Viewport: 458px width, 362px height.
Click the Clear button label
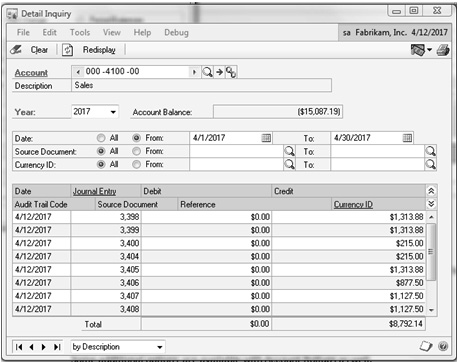pyautogui.click(x=39, y=50)
